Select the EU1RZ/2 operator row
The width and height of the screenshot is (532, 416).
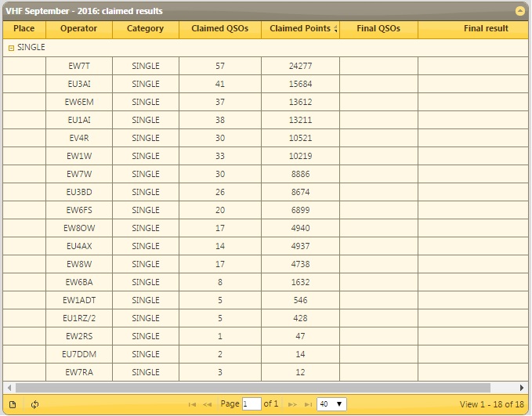point(78,318)
